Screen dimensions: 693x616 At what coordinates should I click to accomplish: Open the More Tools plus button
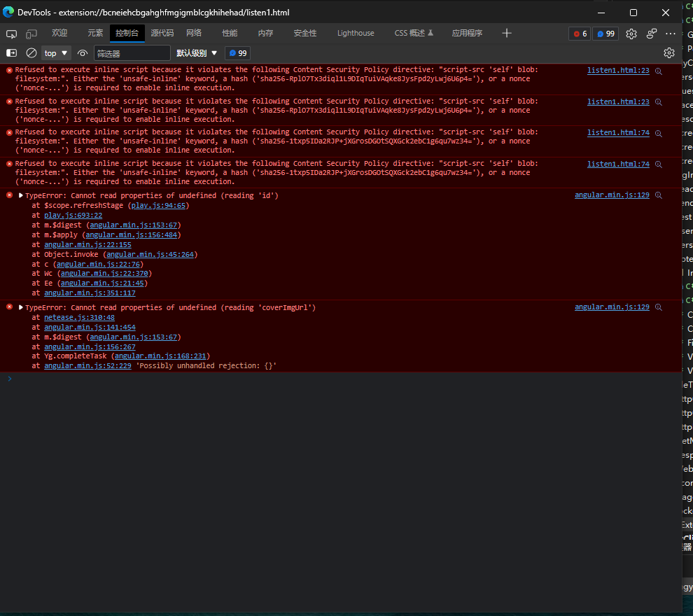tap(506, 33)
